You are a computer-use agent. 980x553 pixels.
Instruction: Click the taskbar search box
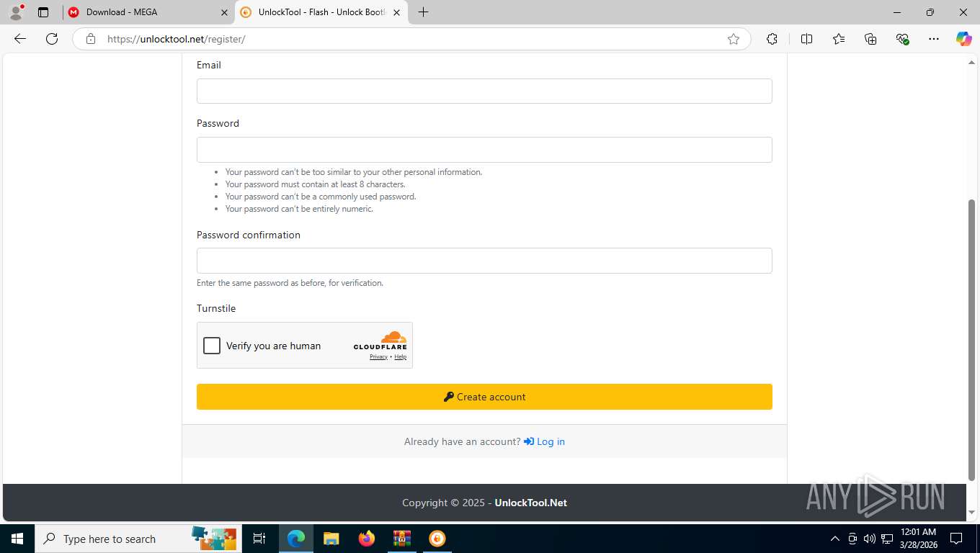138,539
